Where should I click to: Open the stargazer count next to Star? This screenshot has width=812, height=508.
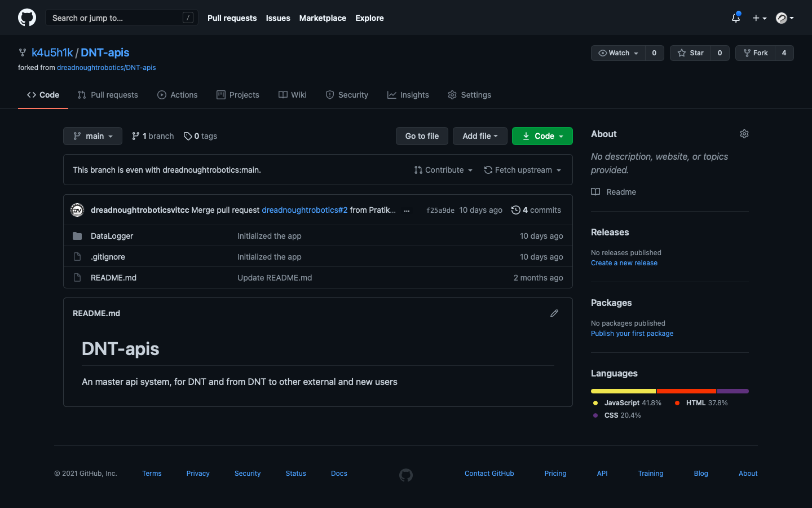(720, 53)
